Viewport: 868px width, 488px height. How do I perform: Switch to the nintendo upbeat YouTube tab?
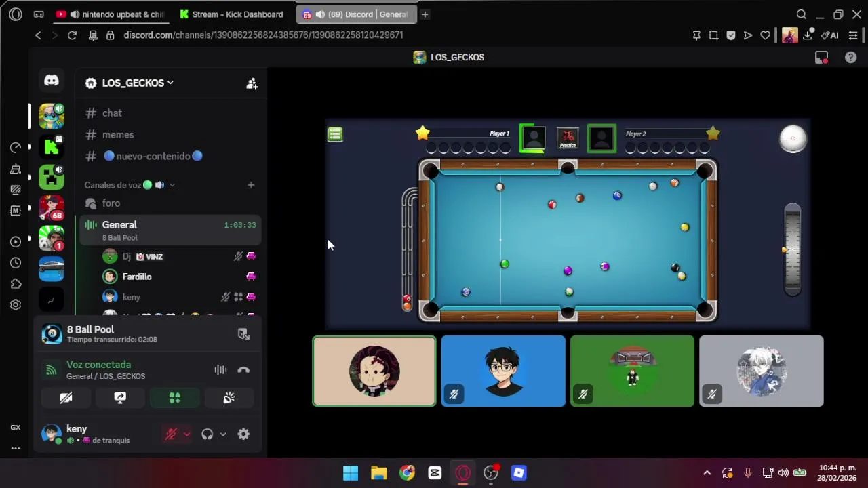point(110,14)
